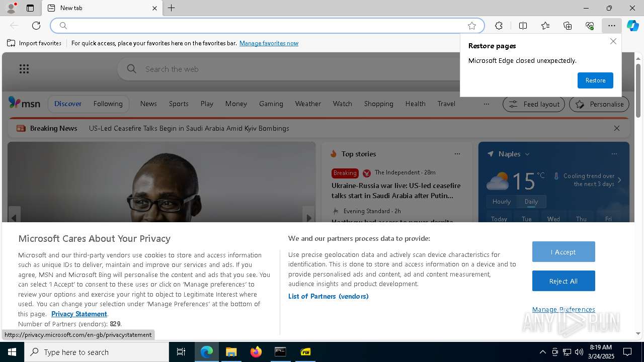Expand the Naples location dropdown
The height and width of the screenshot is (362, 644).
[x=527, y=154]
